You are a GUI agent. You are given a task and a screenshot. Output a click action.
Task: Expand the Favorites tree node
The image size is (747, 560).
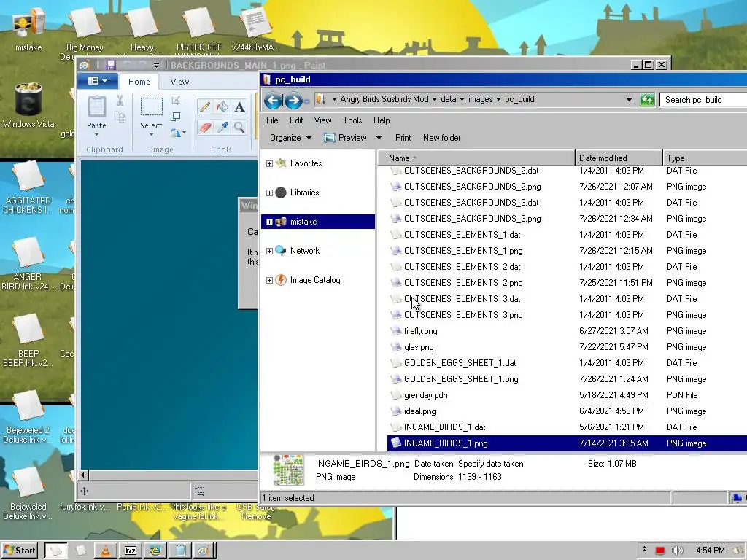pos(269,163)
